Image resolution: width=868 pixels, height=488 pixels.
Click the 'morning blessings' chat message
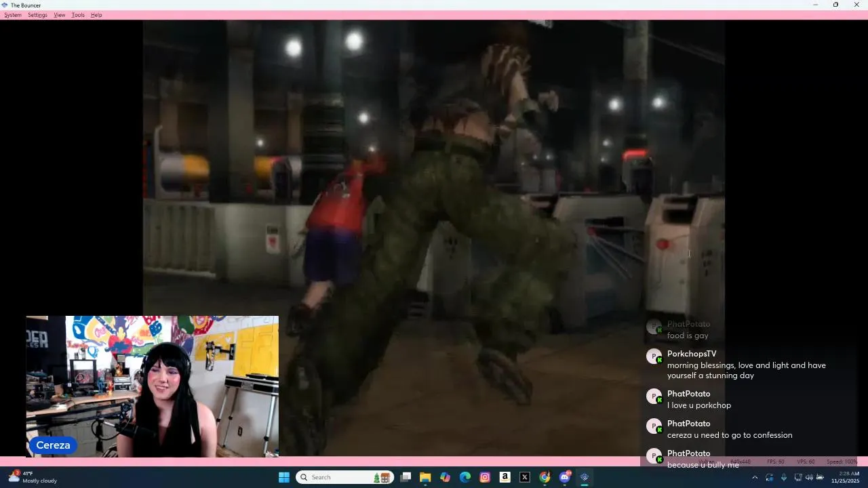[747, 370]
